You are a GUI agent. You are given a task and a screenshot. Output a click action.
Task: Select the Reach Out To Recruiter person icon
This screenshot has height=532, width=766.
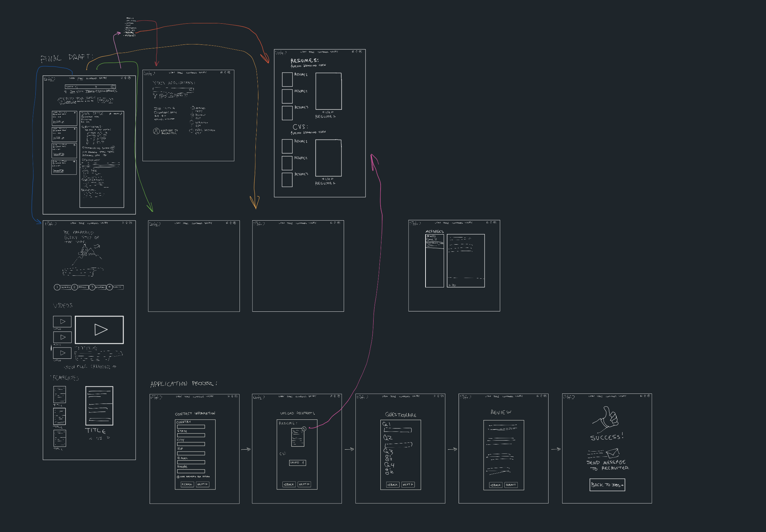tap(156, 132)
